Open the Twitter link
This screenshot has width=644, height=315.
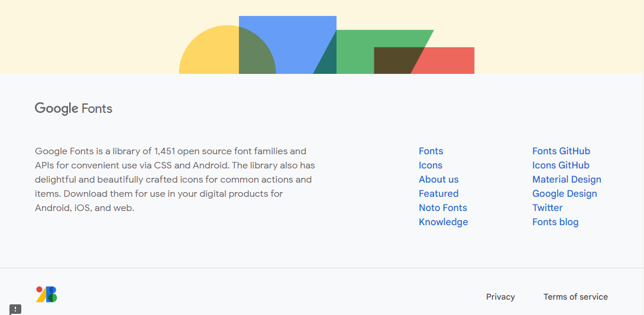pos(548,208)
